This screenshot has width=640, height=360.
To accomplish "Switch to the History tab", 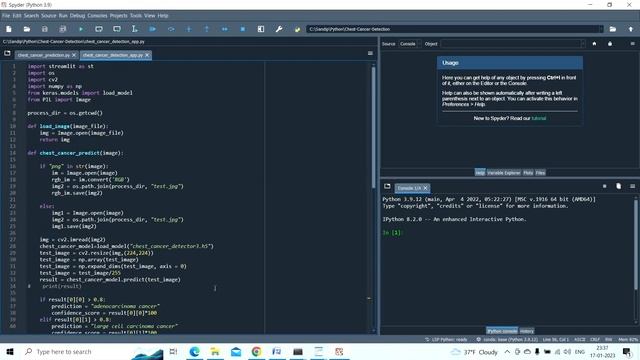I will 527,331.
